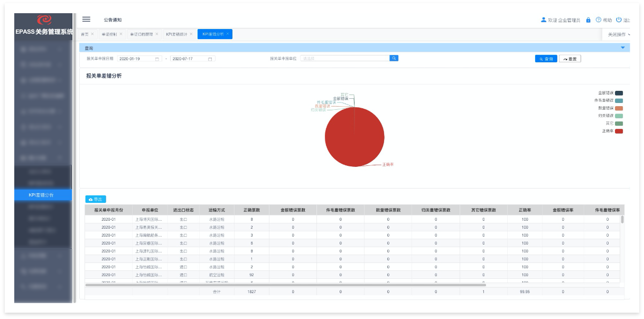Click the start date field 2020-01-19
The image size is (644, 319).
coord(139,59)
